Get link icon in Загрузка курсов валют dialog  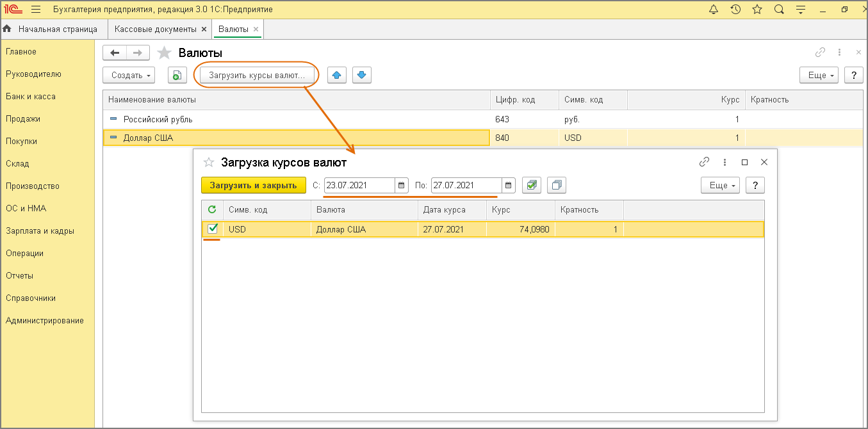click(x=704, y=162)
